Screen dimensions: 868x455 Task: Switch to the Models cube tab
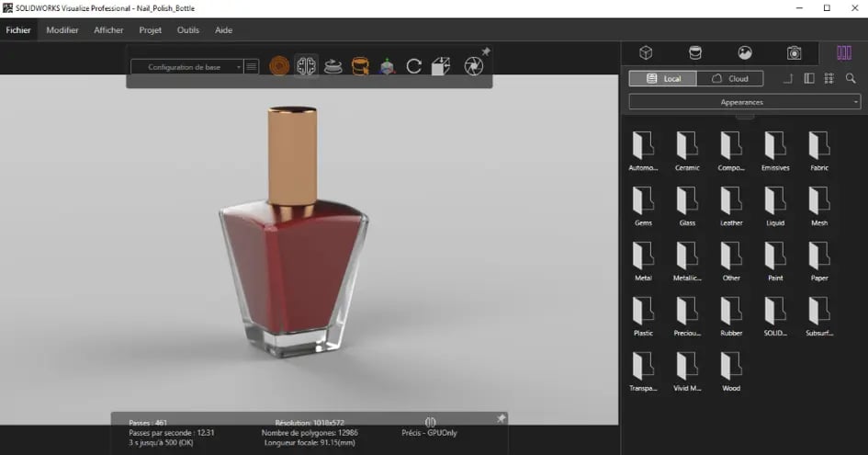[646, 52]
